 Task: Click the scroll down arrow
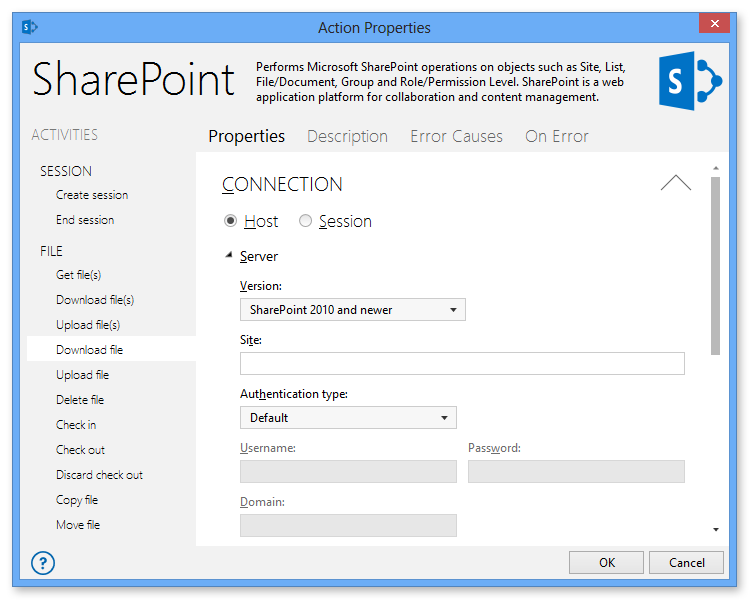pos(716,529)
